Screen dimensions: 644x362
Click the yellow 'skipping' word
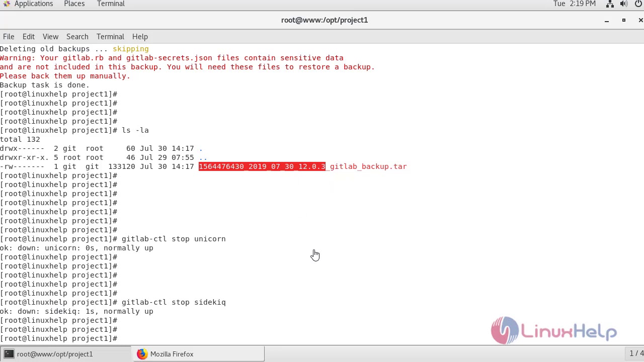point(131,49)
